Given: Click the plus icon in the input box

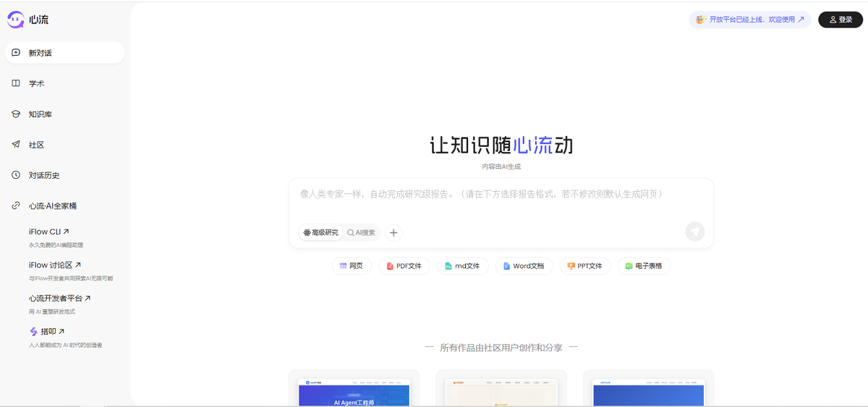Looking at the screenshot, I should [x=393, y=232].
